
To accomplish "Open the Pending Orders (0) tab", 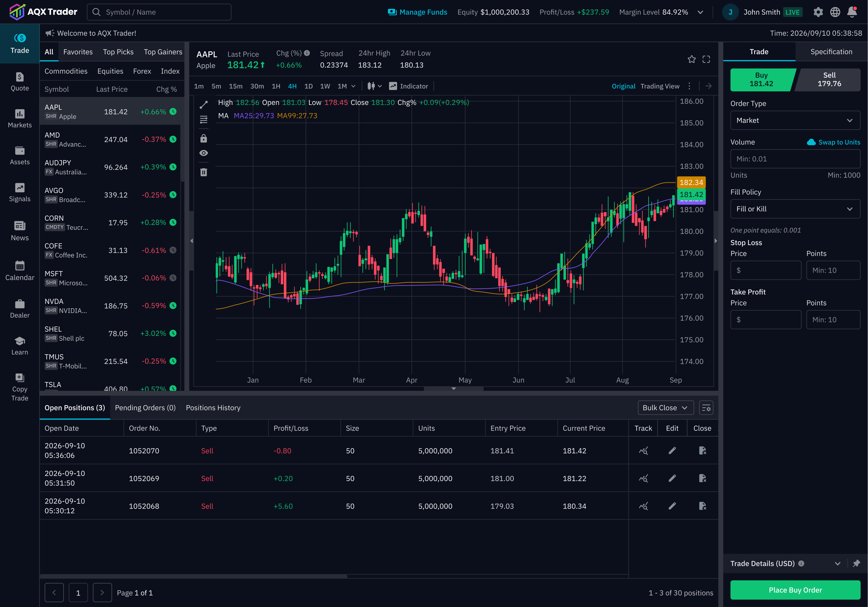I will (x=145, y=408).
